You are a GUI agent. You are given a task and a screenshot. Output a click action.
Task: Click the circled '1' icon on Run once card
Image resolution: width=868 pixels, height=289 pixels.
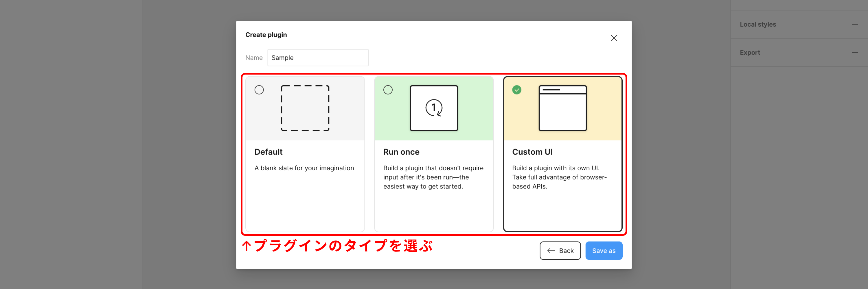(x=434, y=108)
